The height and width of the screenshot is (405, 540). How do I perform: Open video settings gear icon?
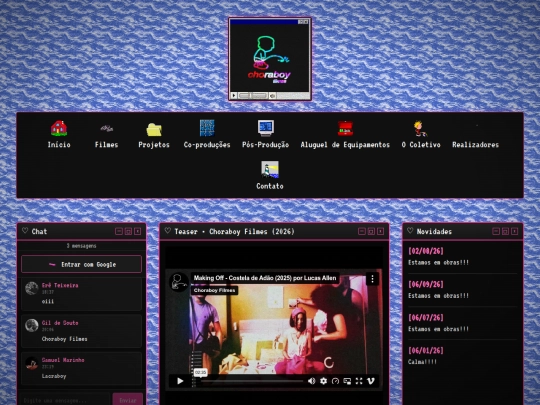(x=323, y=381)
